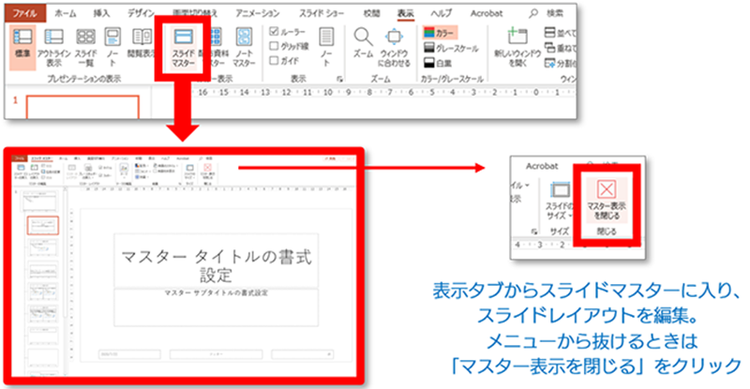
Task: Switch to the 挿入 tab
Action: point(101,13)
